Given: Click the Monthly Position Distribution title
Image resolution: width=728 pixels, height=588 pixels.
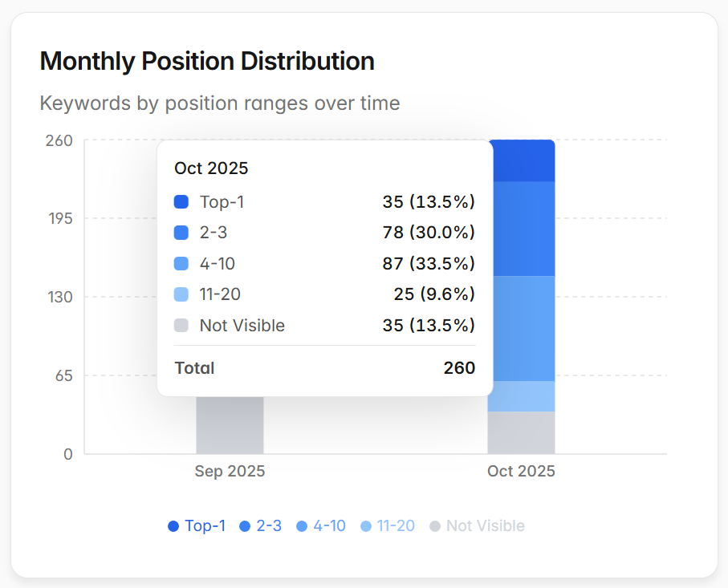Looking at the screenshot, I should coord(207,61).
